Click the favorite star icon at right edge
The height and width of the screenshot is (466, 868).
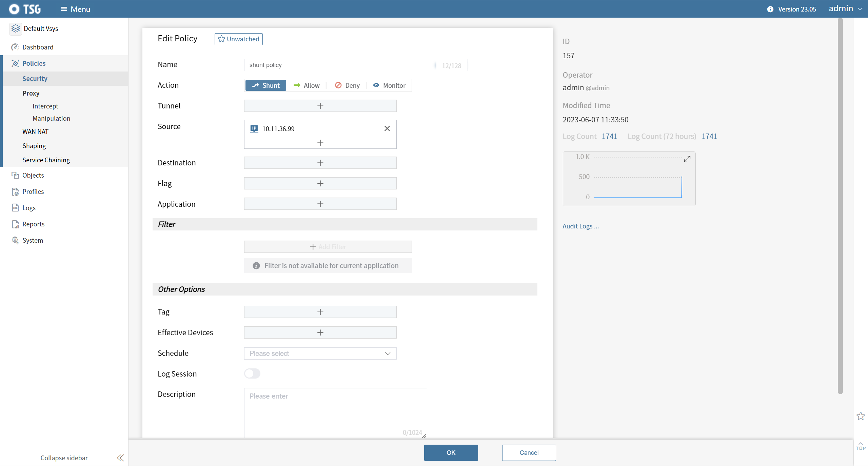[861, 416]
